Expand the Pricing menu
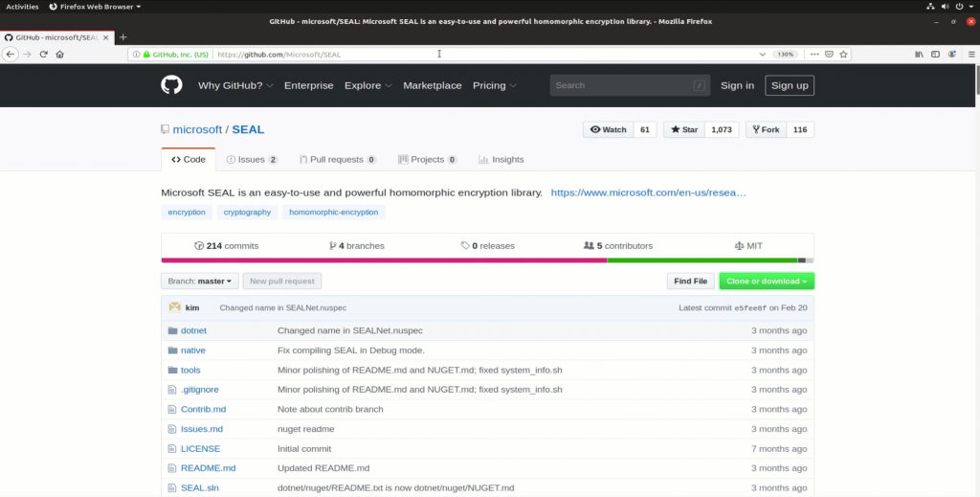980x497 pixels. pyautogui.click(x=495, y=85)
